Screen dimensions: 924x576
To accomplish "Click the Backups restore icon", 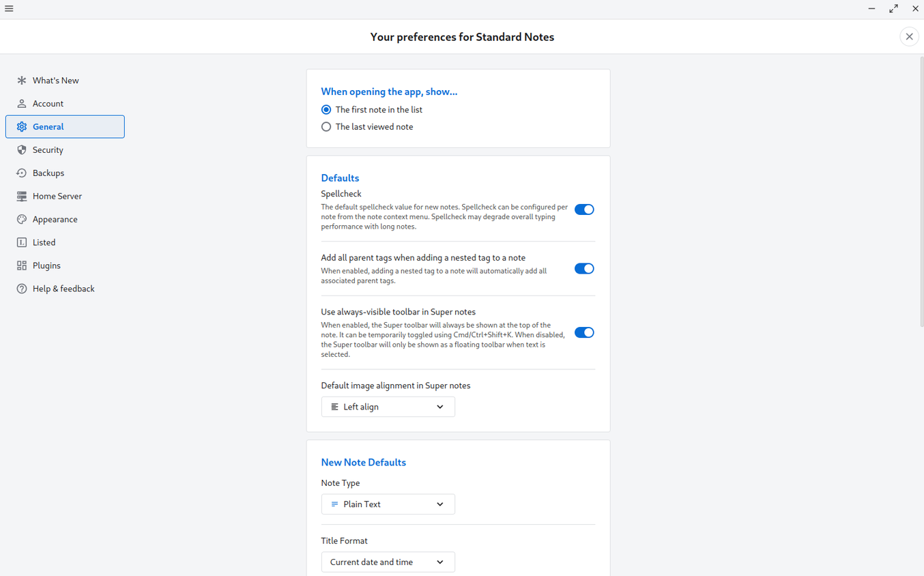I will (x=22, y=173).
